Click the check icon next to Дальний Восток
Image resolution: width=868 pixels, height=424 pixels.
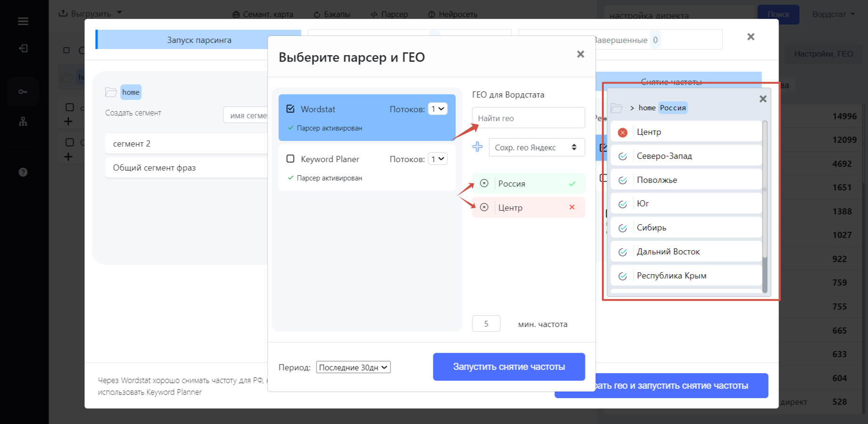tap(623, 252)
